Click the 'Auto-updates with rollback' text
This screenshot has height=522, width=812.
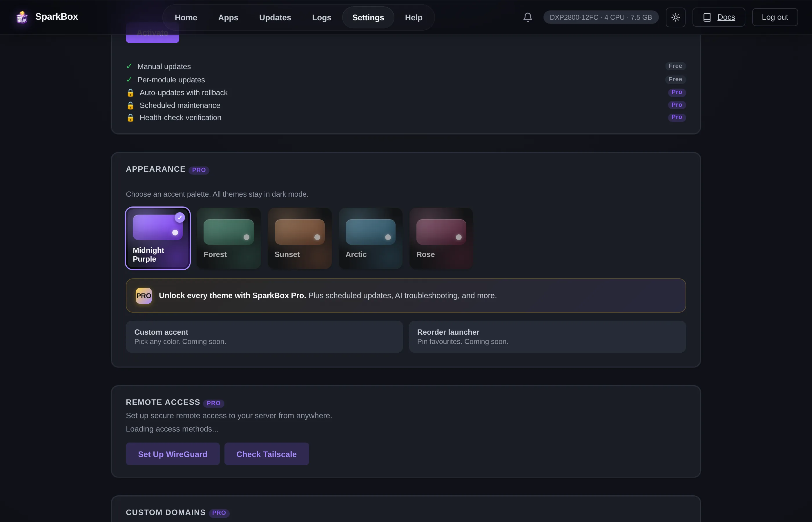click(184, 93)
